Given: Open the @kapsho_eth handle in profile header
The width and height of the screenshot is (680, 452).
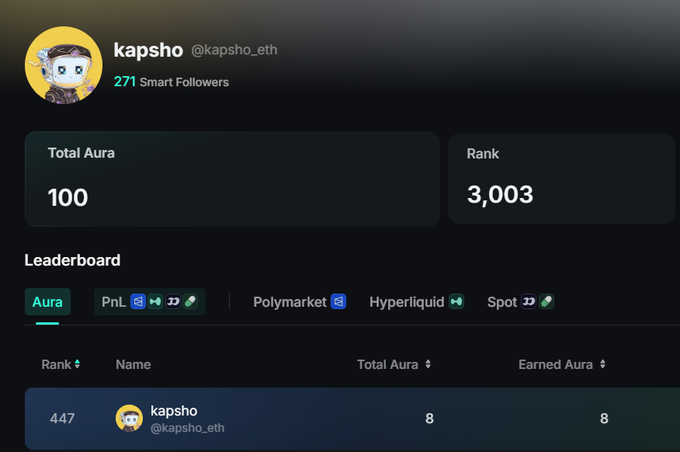Looking at the screenshot, I should 234,50.
